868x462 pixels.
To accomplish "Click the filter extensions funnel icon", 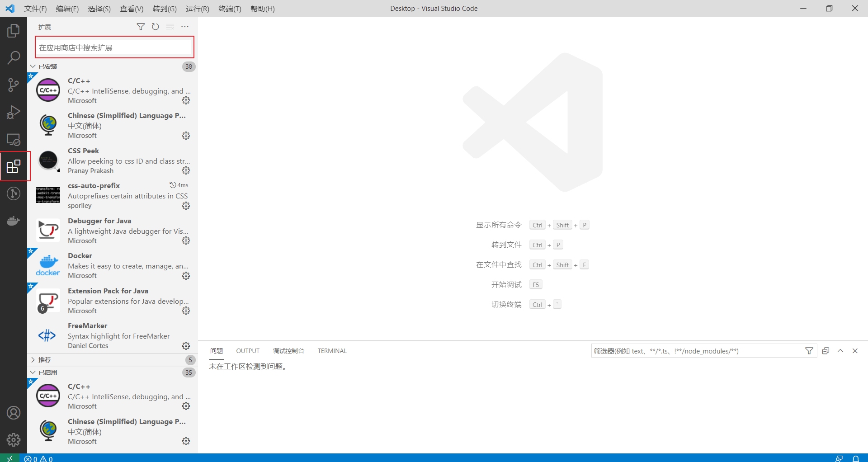I will pos(141,27).
